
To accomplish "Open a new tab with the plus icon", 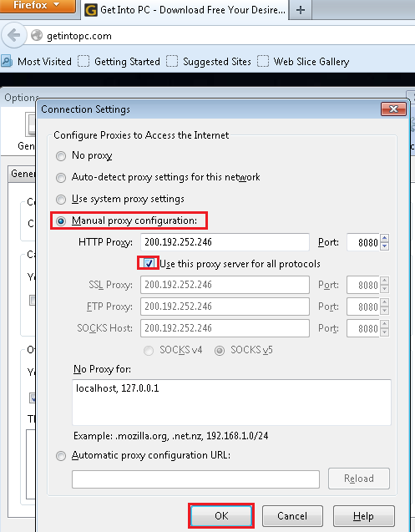I will (301, 10).
